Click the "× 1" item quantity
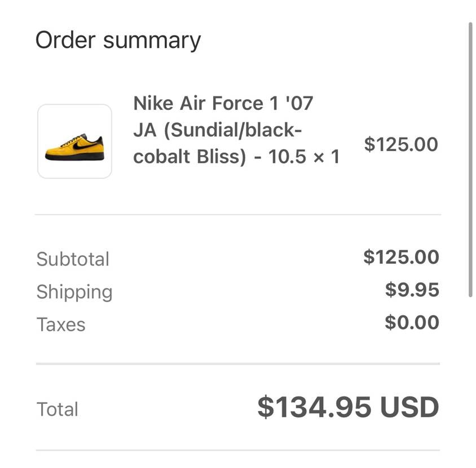 [326, 157]
